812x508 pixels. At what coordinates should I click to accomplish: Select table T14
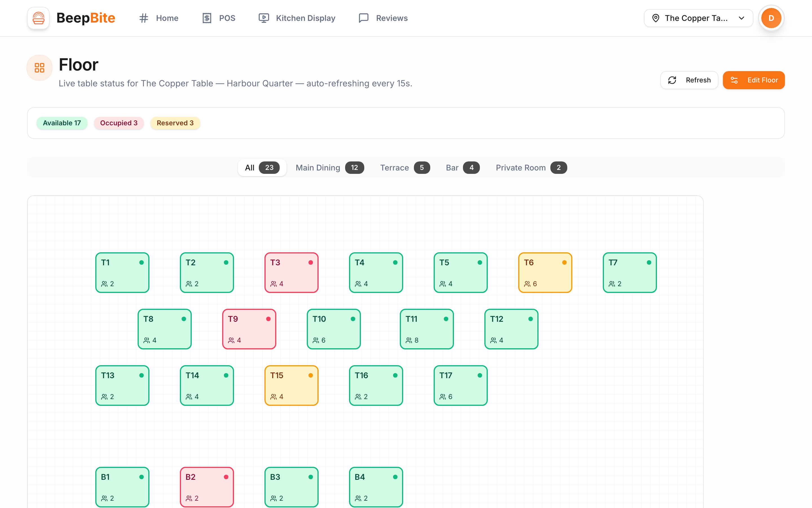pyautogui.click(x=207, y=385)
